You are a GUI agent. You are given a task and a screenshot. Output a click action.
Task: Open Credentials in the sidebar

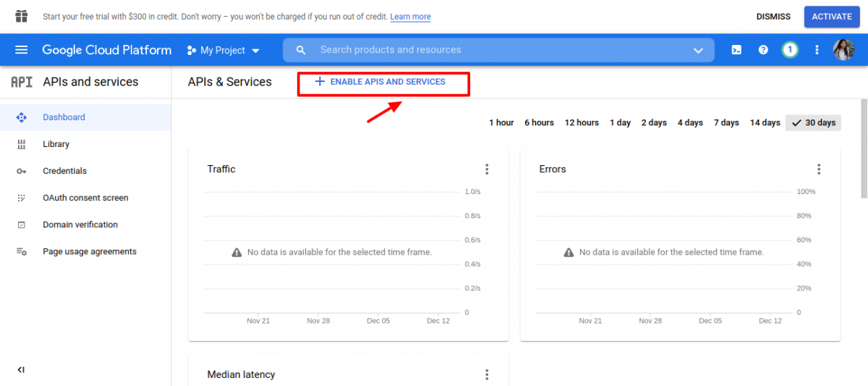click(x=85, y=171)
